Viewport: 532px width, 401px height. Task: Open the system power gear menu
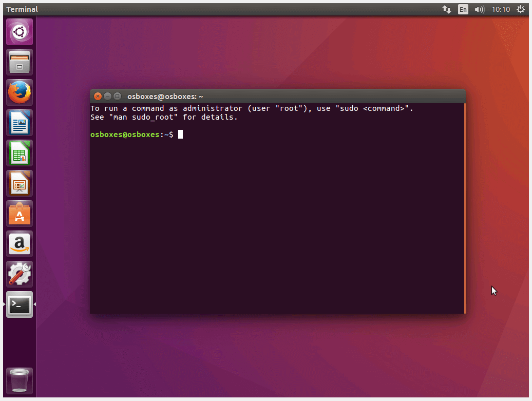pyautogui.click(x=521, y=9)
